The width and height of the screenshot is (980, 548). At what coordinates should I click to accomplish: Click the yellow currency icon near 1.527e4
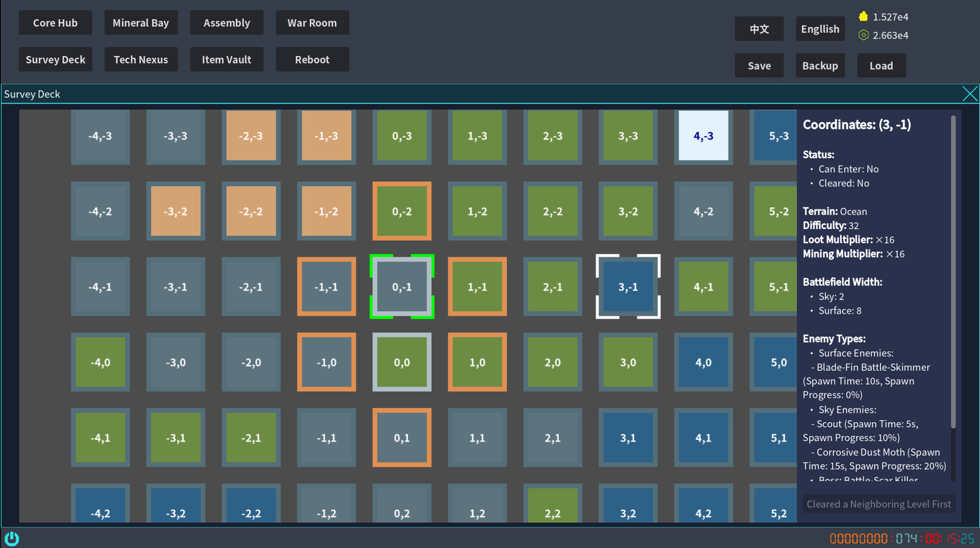864,16
